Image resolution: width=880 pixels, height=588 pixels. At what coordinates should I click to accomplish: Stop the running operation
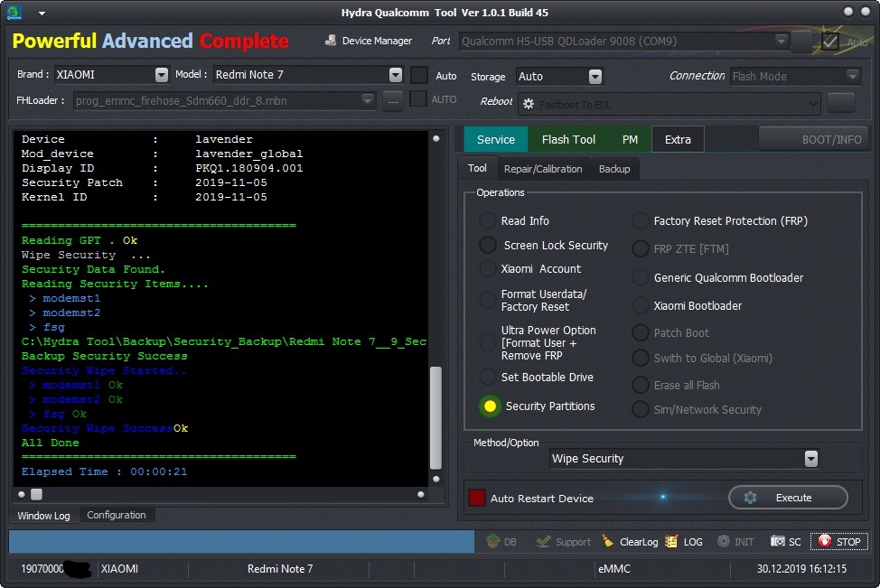[x=839, y=541]
